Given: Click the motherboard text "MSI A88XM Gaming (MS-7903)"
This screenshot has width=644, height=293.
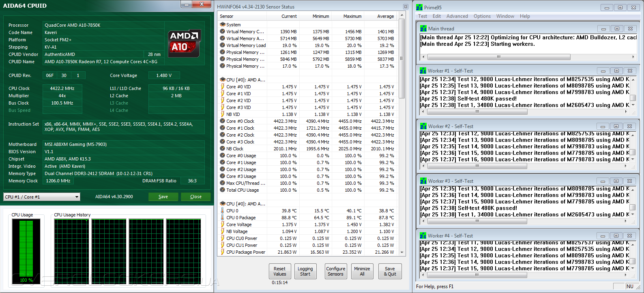Looking at the screenshot, I should (75, 144).
